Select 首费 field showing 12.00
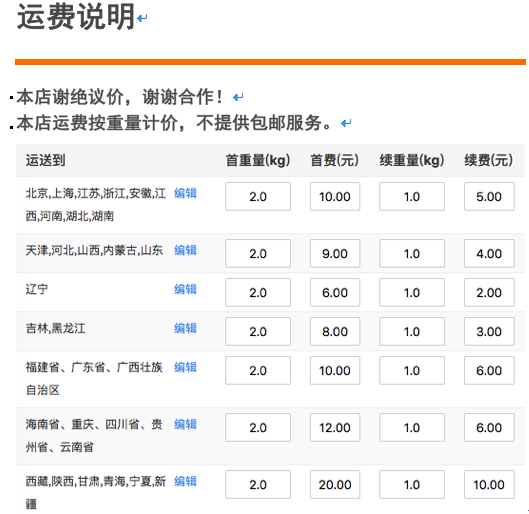This screenshot has width=529, height=514. pos(335,427)
